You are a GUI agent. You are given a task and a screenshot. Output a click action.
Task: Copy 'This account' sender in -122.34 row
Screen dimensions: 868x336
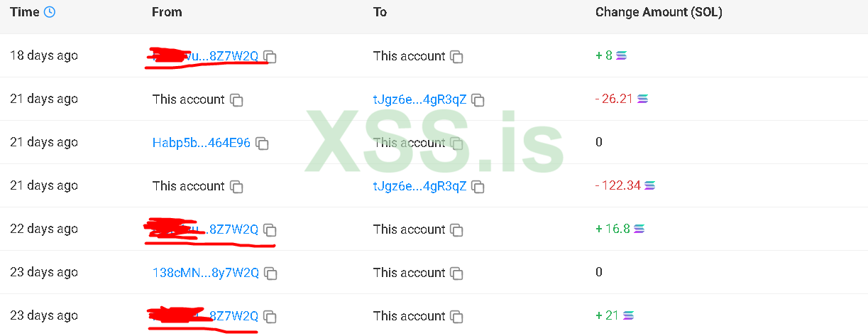pos(236,187)
